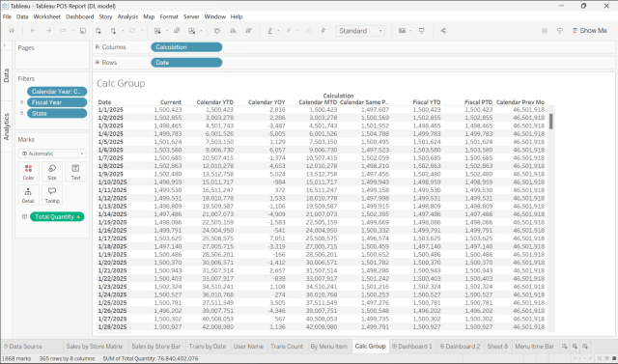Click the Save workbook icon
Image resolution: width=618 pixels, height=364 pixels.
click(83, 31)
